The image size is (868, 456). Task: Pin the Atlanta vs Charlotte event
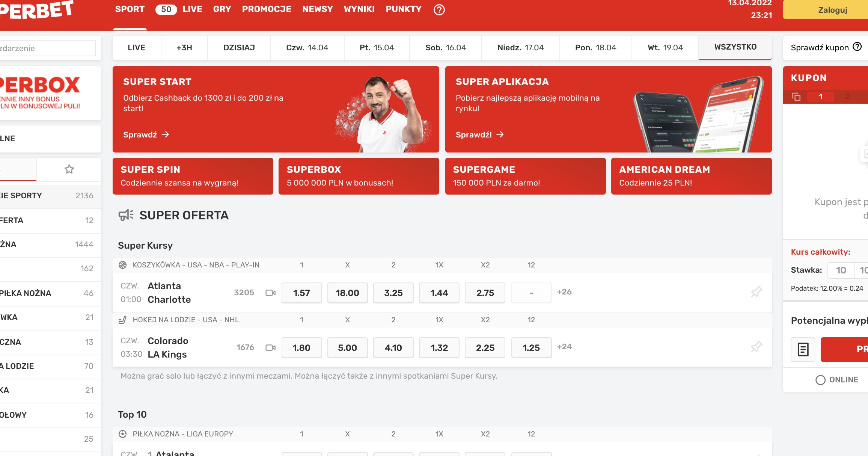756,292
